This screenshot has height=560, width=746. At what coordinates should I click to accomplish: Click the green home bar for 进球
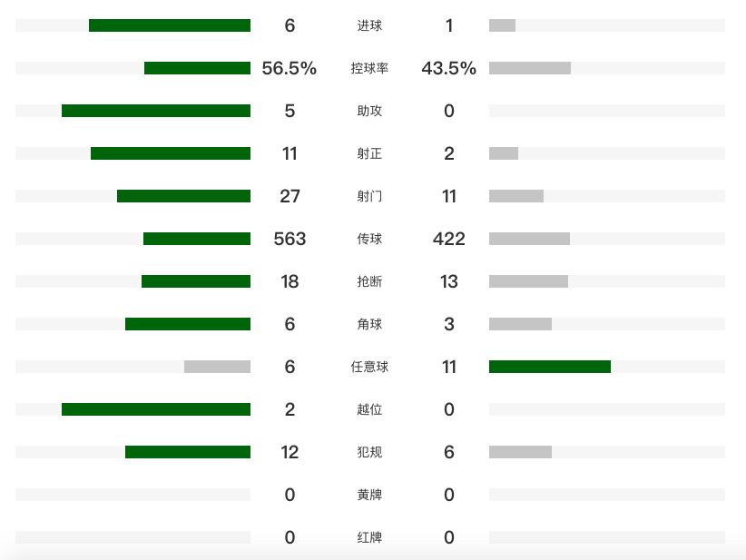coord(170,25)
